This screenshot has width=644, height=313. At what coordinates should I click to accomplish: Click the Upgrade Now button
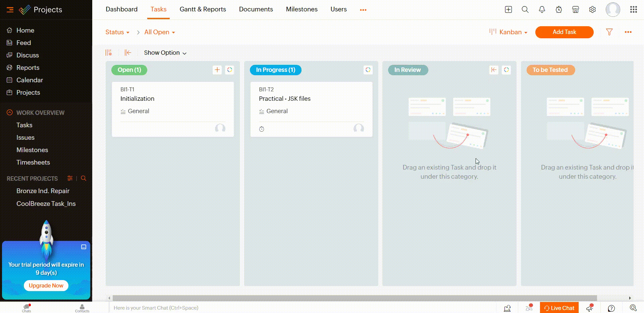pos(46,285)
